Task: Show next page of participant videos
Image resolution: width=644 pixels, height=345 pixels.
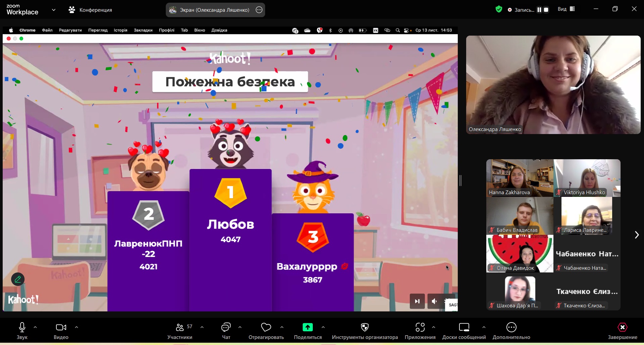Action: click(x=636, y=235)
